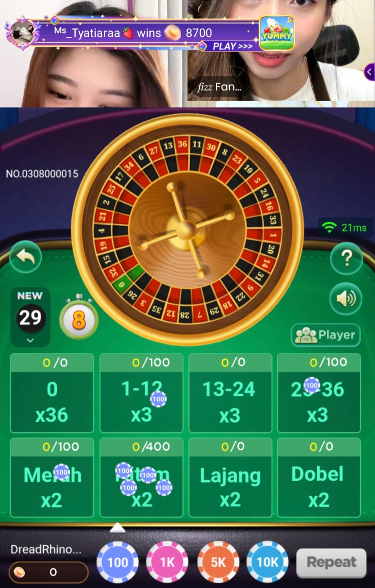Tap the Yummy game icon
The width and height of the screenshot is (375, 588).
tap(276, 33)
